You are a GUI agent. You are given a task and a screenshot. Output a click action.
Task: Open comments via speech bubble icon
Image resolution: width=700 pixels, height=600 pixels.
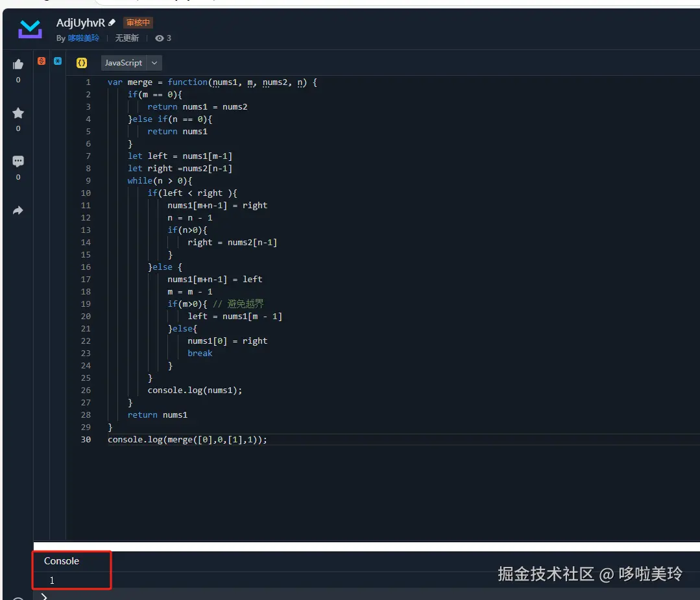pos(18,162)
